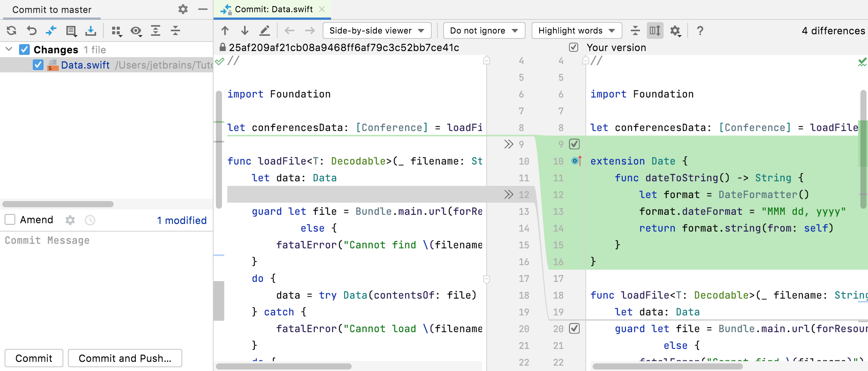Click left diff pane vertical scrollbar
This screenshot has width=868, height=371.
[x=219, y=150]
